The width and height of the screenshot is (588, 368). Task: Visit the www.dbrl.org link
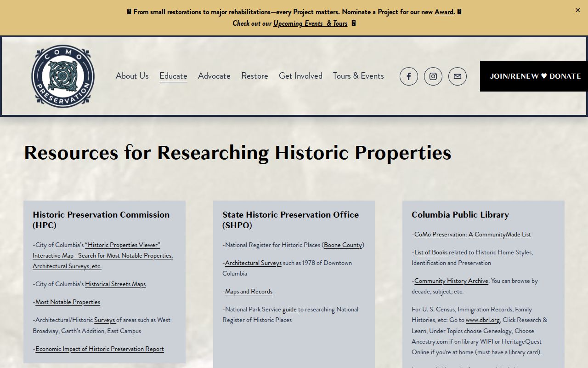coord(483,320)
